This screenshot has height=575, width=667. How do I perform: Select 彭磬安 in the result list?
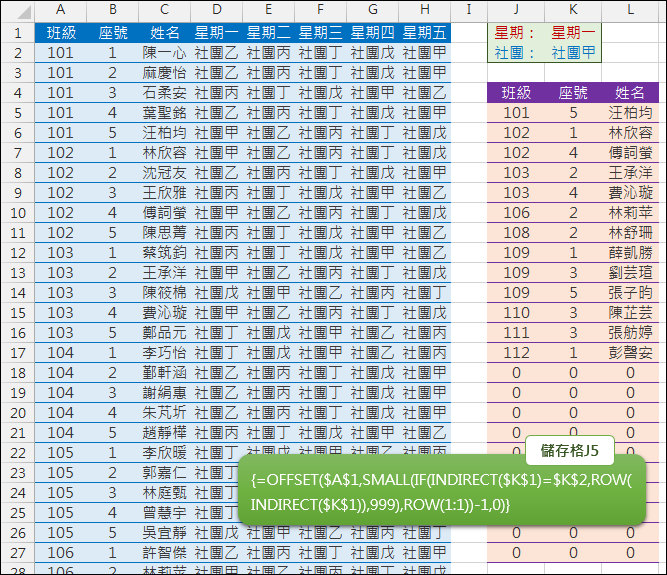[630, 353]
